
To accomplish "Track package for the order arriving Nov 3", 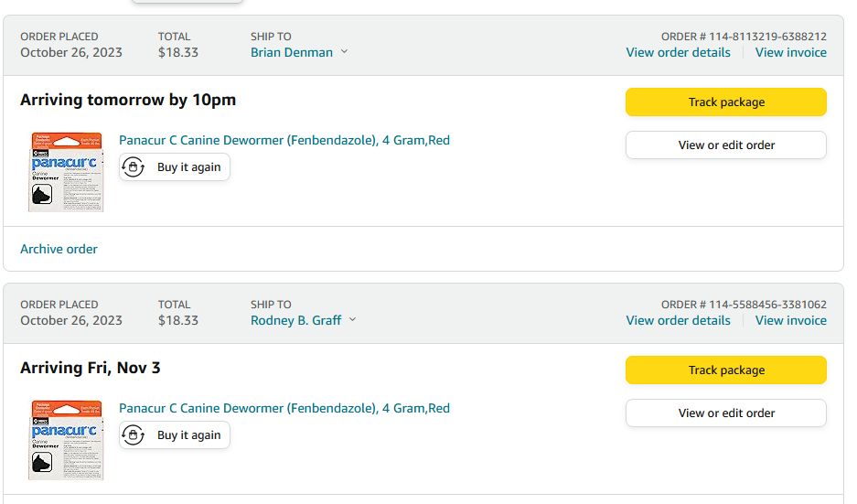I will tap(725, 370).
